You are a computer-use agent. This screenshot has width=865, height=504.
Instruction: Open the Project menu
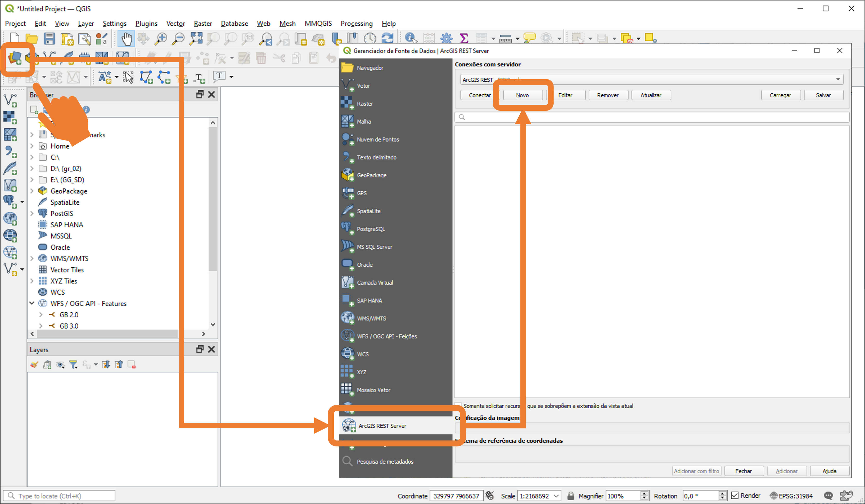16,23
